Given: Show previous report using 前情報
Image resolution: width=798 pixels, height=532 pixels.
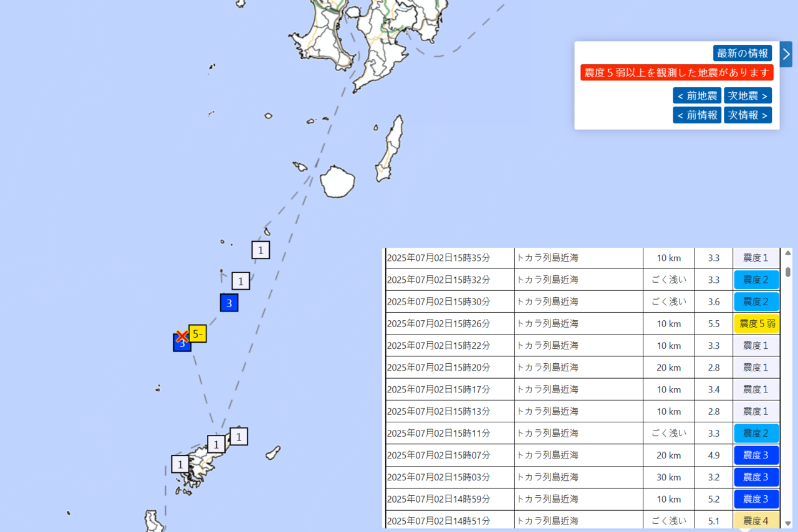Looking at the screenshot, I should [697, 115].
